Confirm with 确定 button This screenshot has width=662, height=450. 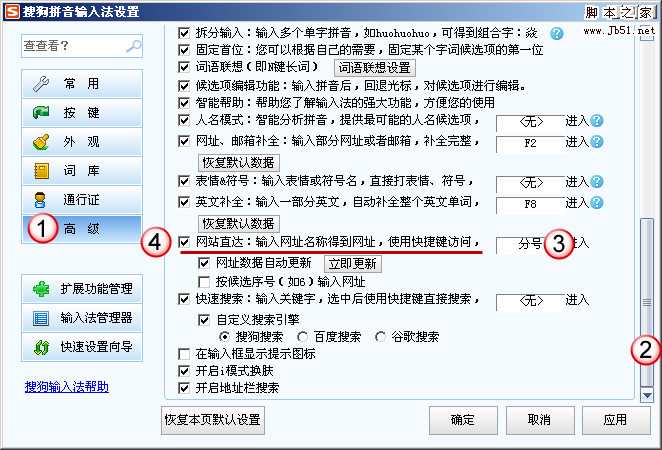pos(464,420)
